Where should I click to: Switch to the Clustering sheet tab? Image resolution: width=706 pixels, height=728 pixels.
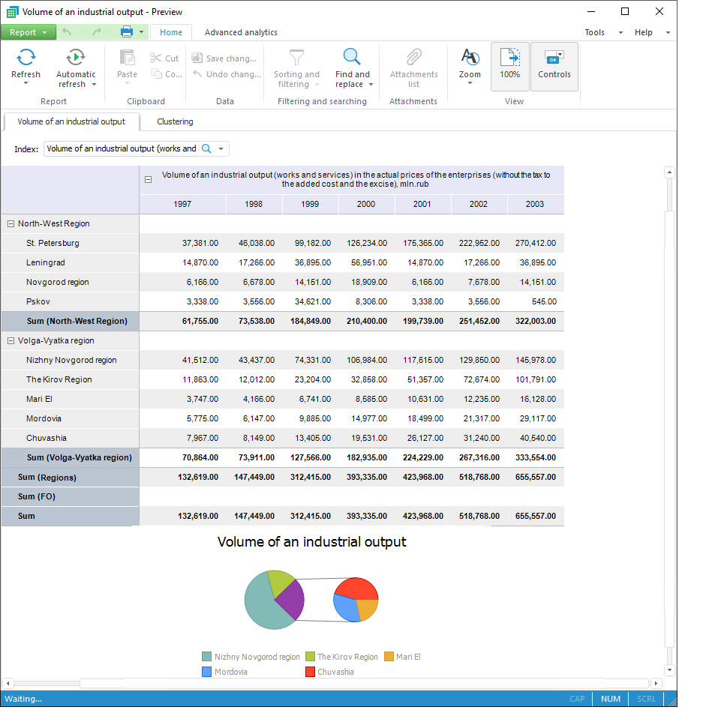[x=175, y=121]
